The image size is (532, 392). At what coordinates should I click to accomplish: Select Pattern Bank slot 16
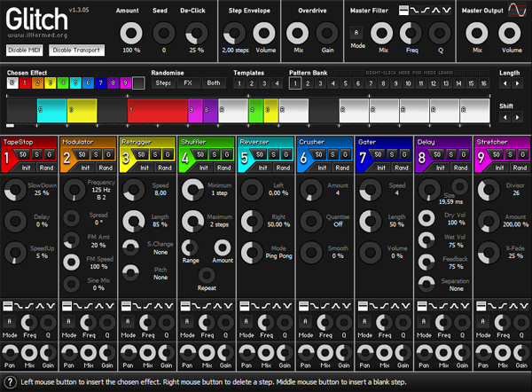click(x=484, y=83)
